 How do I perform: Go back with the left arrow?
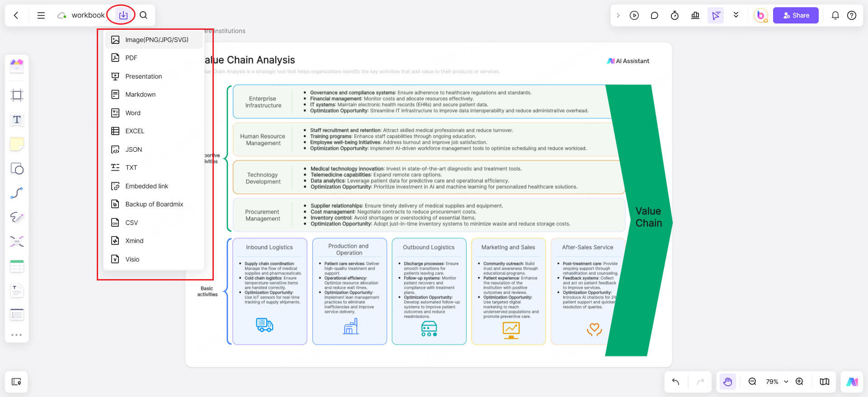(16, 15)
